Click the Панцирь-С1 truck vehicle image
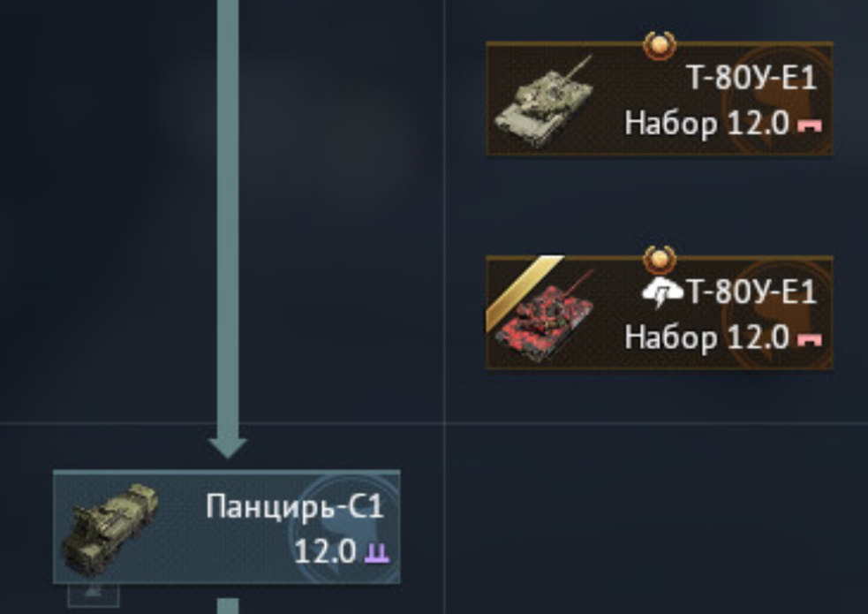Viewport: 868px width, 614px height. [109, 528]
